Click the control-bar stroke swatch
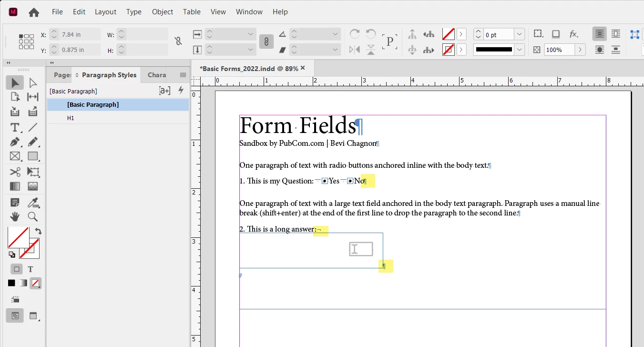 [448, 50]
